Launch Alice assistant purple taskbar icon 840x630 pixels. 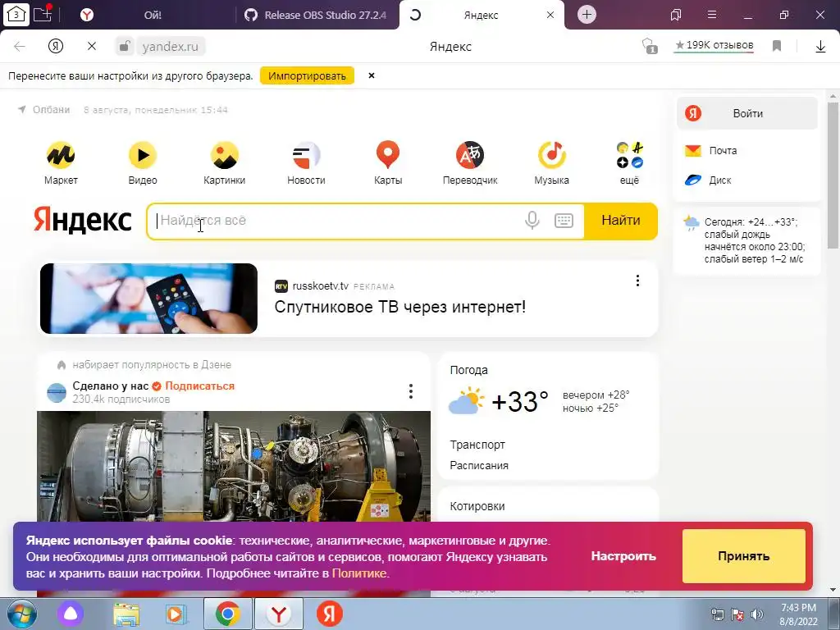click(x=71, y=614)
